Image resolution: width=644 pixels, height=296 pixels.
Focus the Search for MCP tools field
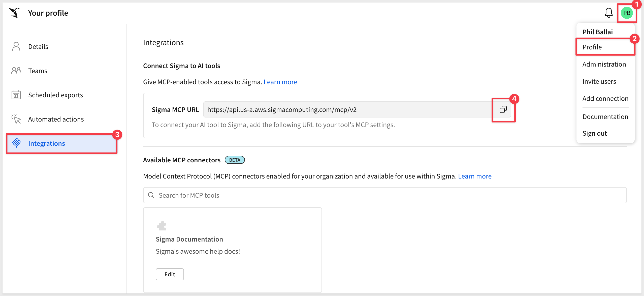pyautogui.click(x=385, y=195)
